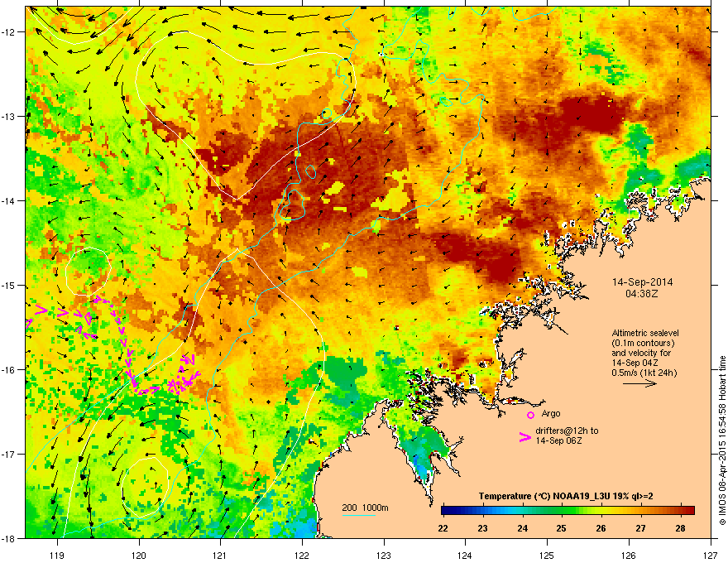
Task: Click the latitude axis label '-16'
Action: 8,370
